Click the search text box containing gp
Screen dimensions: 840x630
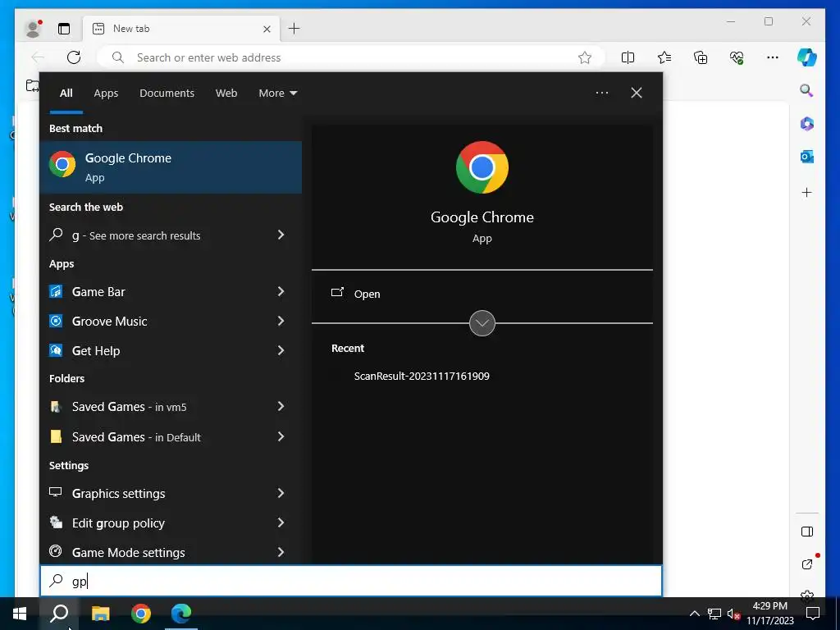pos(351,581)
